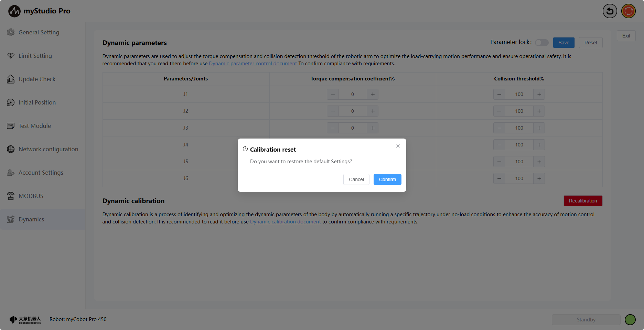Click the Initial Position sidebar icon
The width and height of the screenshot is (644, 330).
(11, 102)
